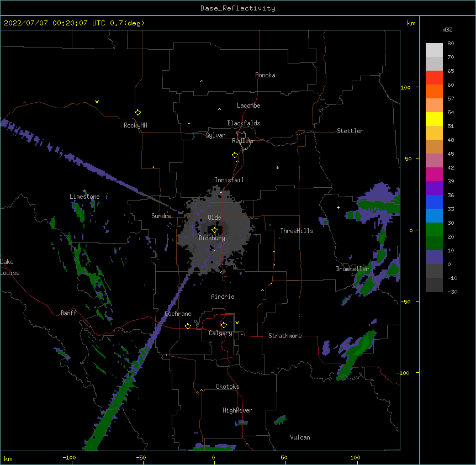Screen dimensions: 476x465
Task: Select the purple 10 dBZ legend swatch
Action: (434, 257)
